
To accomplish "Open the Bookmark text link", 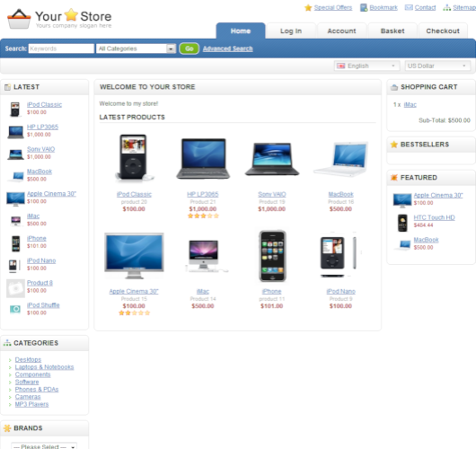I will (x=383, y=7).
